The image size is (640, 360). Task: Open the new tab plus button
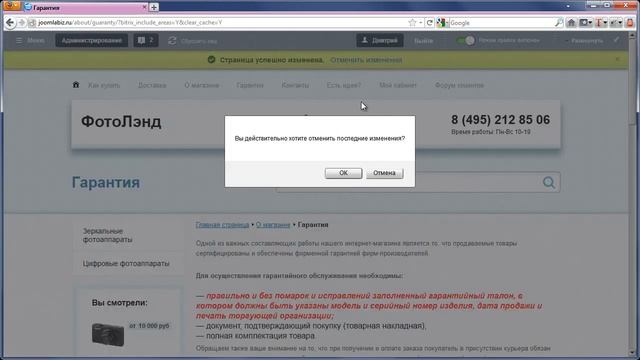(154, 7)
